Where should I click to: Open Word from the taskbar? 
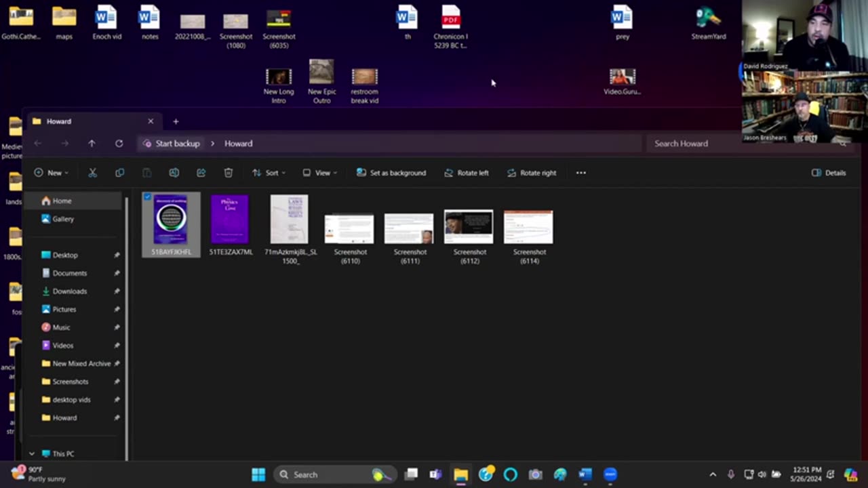585,474
